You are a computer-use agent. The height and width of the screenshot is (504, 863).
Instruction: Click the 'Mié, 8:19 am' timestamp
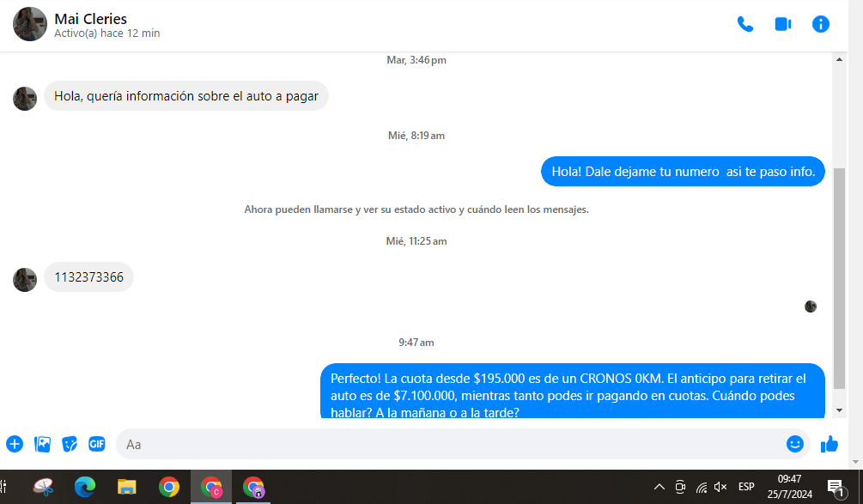click(416, 136)
